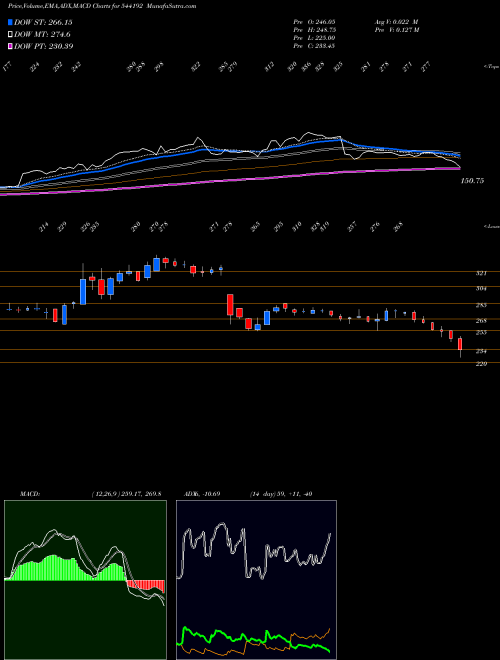The image size is (500, 660).
Task: Open the MunafaSutra.com link in header
Action: pyautogui.click(x=169, y=7)
